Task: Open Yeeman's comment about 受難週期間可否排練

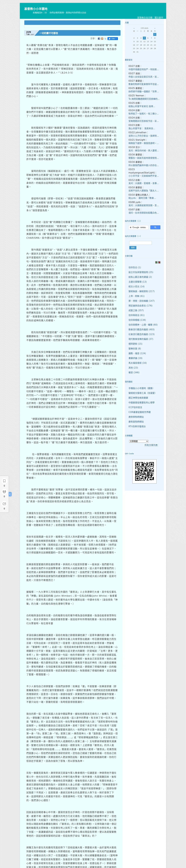Action: pyautogui.click(x=144, y=99)
